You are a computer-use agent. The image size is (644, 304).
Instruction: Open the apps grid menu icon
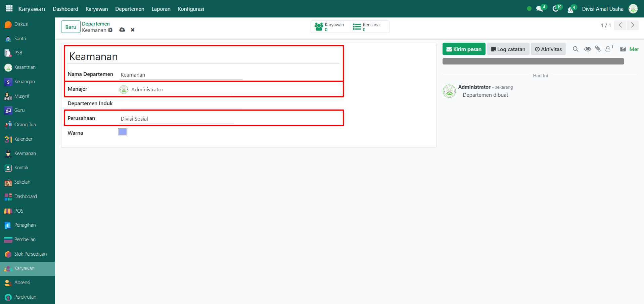[9, 8]
